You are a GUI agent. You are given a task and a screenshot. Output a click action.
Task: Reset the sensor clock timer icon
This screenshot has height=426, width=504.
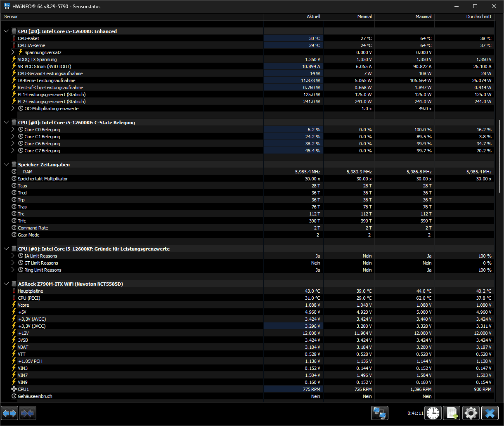(433, 413)
